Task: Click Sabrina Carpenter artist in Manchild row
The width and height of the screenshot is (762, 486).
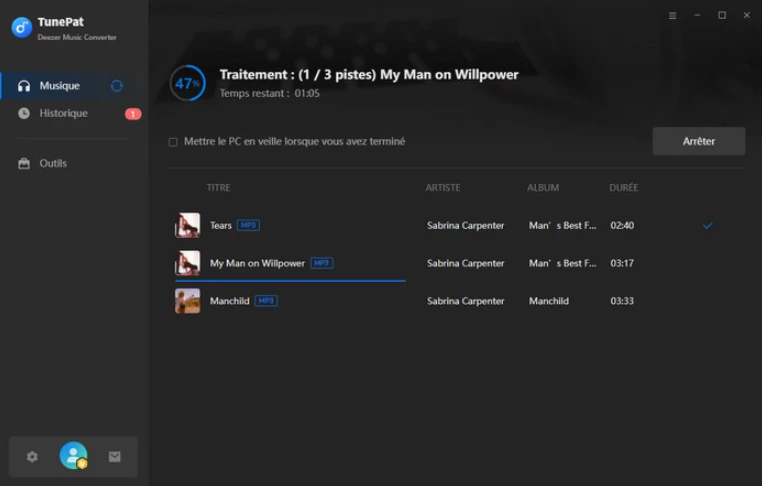Action: pyautogui.click(x=466, y=301)
